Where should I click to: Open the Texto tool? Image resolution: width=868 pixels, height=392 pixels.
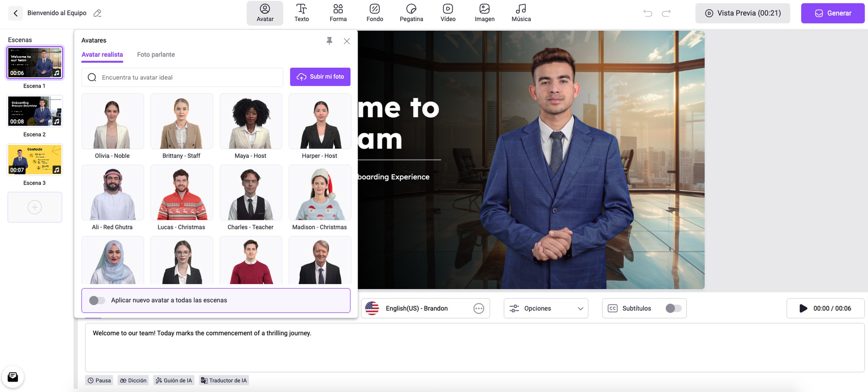click(302, 13)
